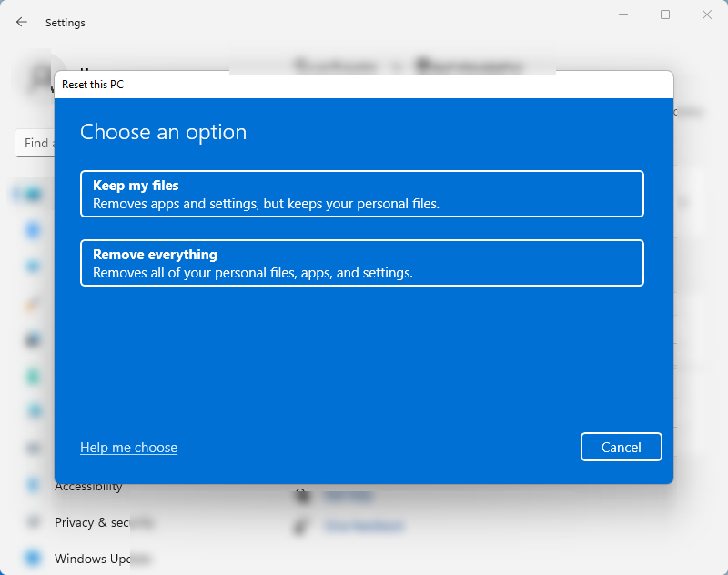Select the topmost sidebar navigation icon
The image size is (728, 575).
[x=33, y=194]
